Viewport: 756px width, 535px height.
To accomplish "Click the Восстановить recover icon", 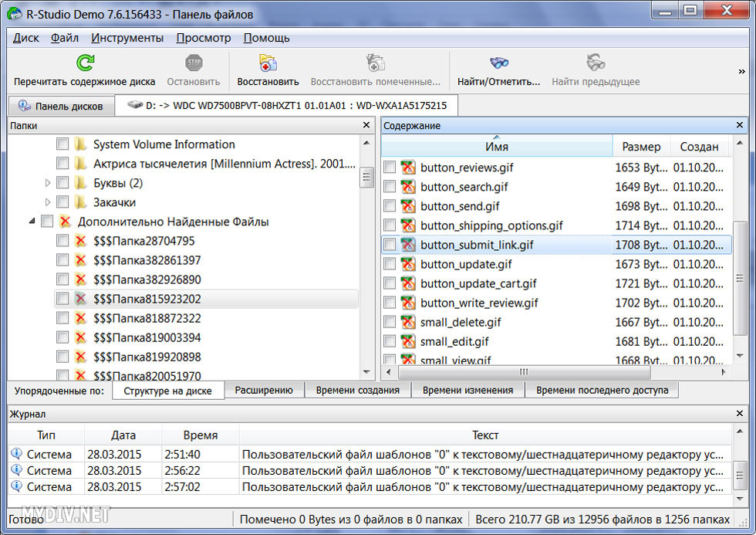I will [268, 63].
